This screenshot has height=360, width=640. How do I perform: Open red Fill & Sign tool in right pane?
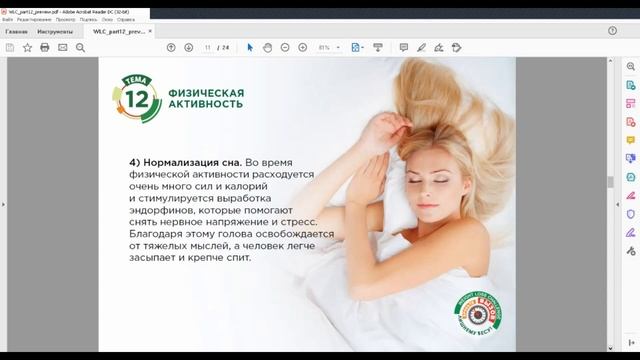click(631, 196)
